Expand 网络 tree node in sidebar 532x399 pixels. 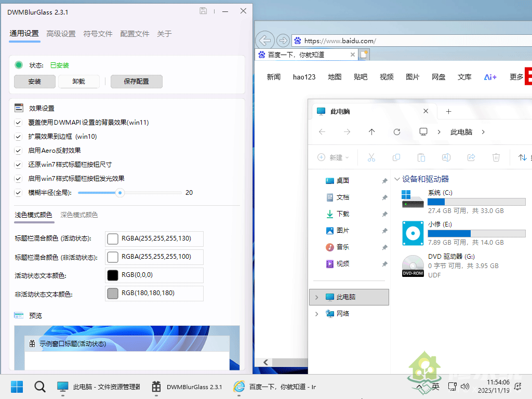pyautogui.click(x=317, y=314)
